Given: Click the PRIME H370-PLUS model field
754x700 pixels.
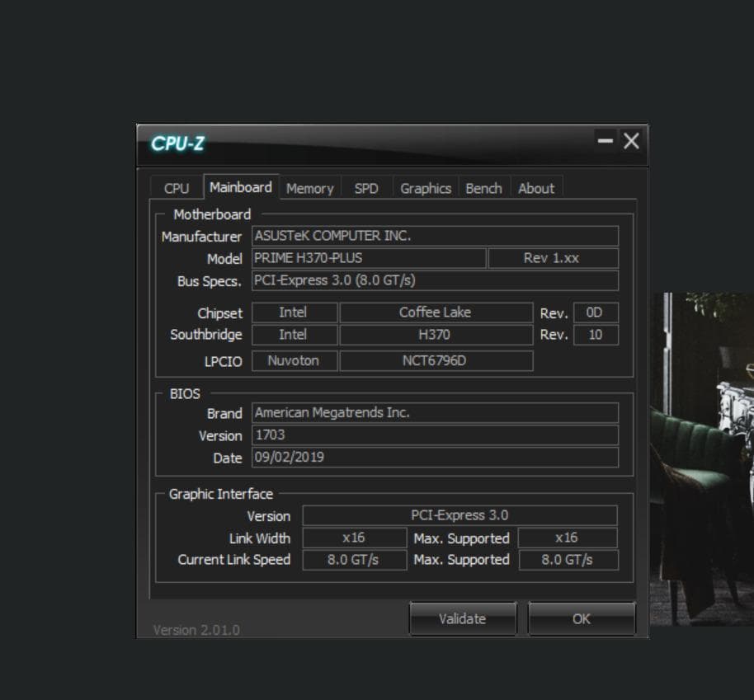Looking at the screenshot, I should pyautogui.click(x=369, y=258).
